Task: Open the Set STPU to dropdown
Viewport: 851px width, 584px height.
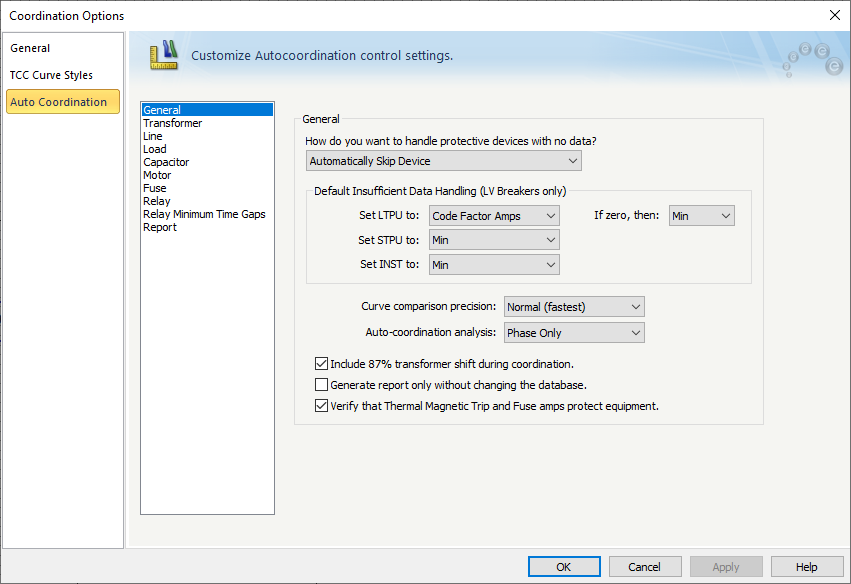Action: click(x=494, y=240)
